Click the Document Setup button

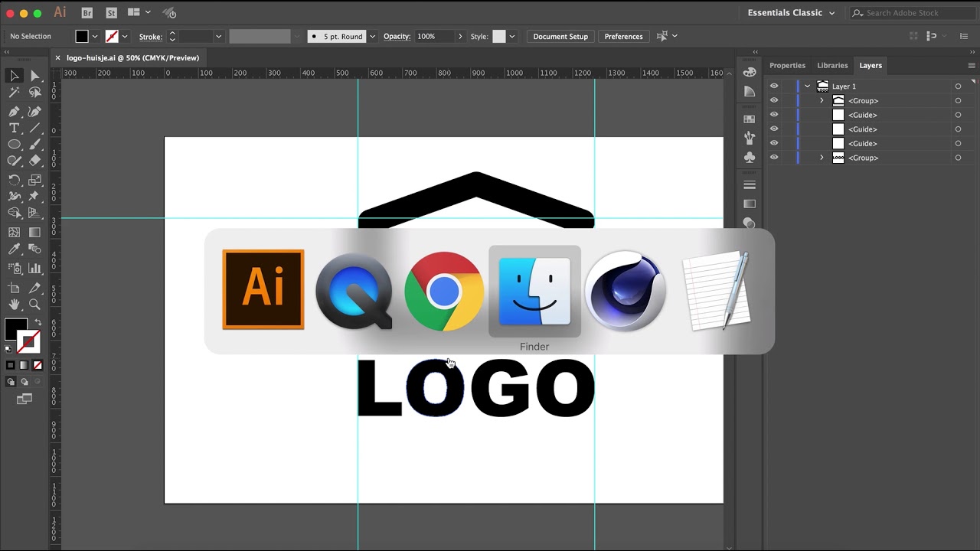(x=560, y=37)
